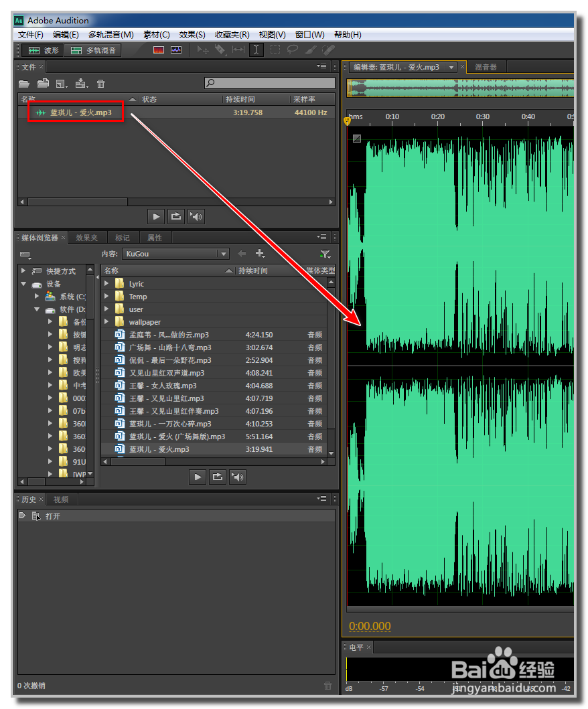Open the KuGou content location dropdown

[x=175, y=254]
